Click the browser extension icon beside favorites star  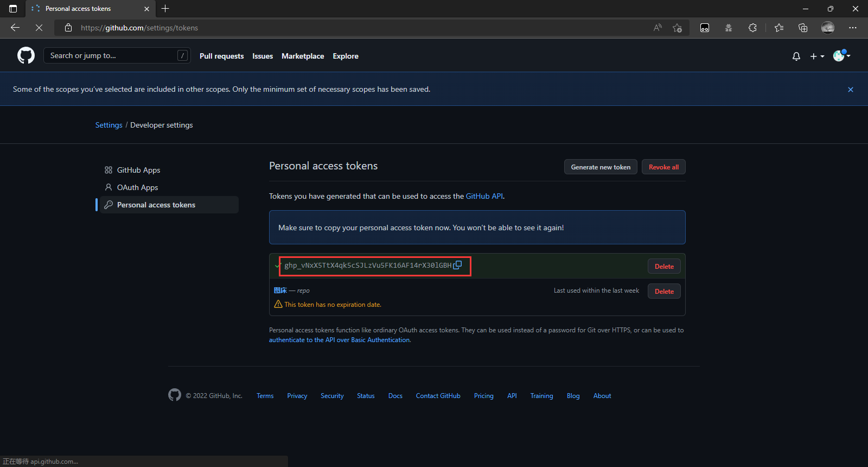[705, 28]
